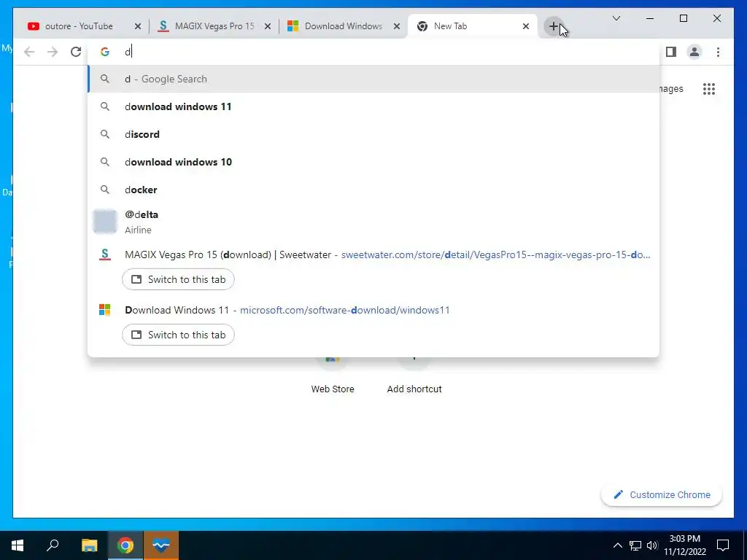This screenshot has height=560, width=747.
Task: Select 'discord' search suggestion
Action: (x=373, y=134)
